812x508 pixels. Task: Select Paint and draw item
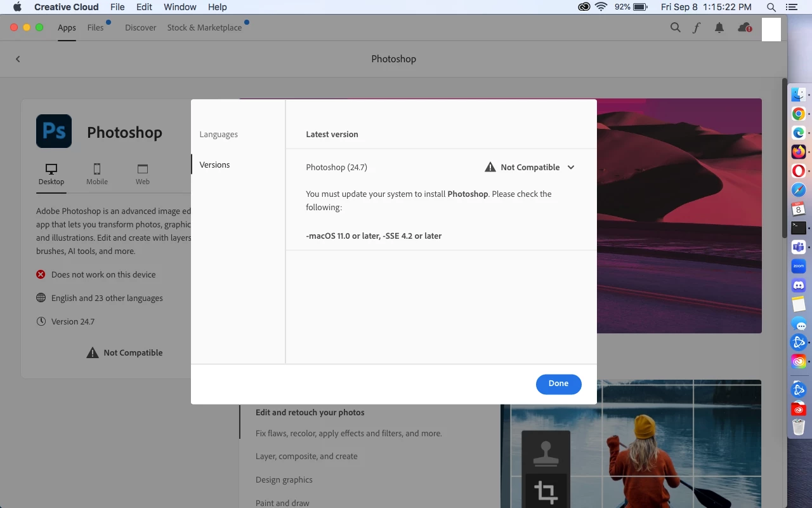click(x=283, y=503)
